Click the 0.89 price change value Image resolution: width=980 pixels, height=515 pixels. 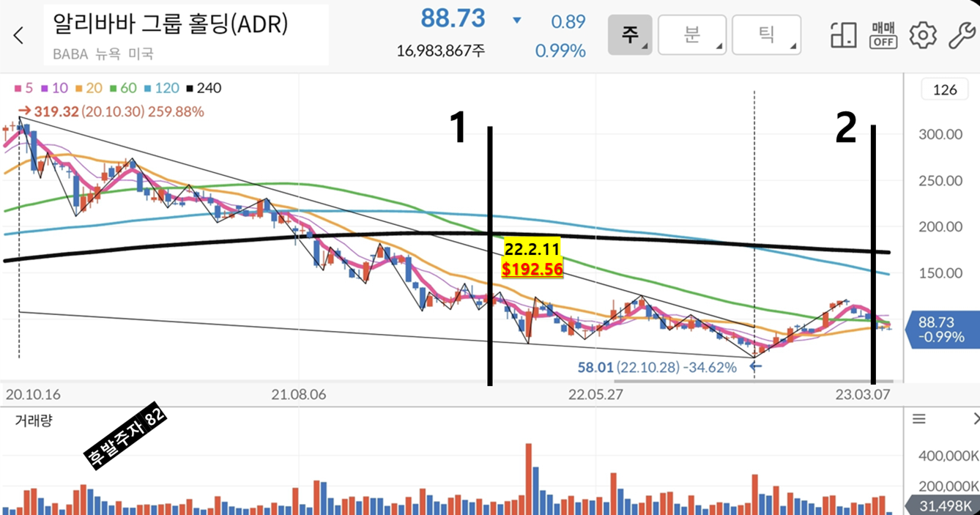click(x=568, y=21)
